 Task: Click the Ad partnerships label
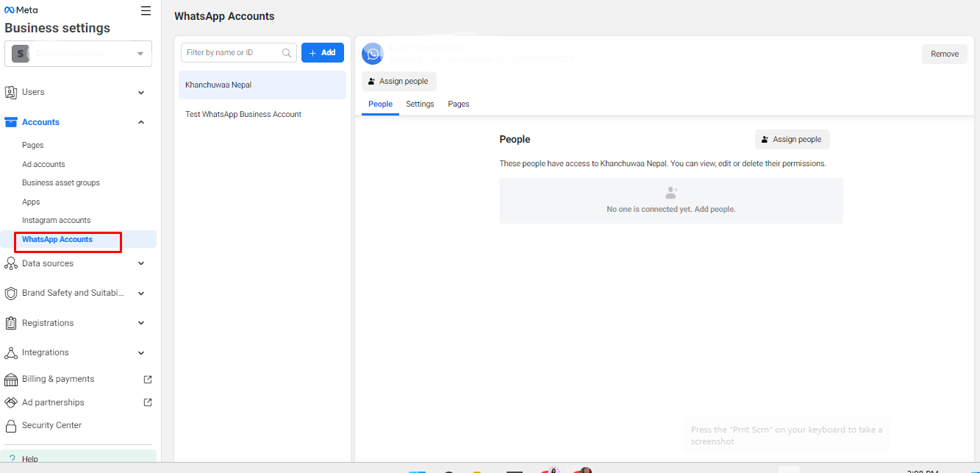pos(53,402)
